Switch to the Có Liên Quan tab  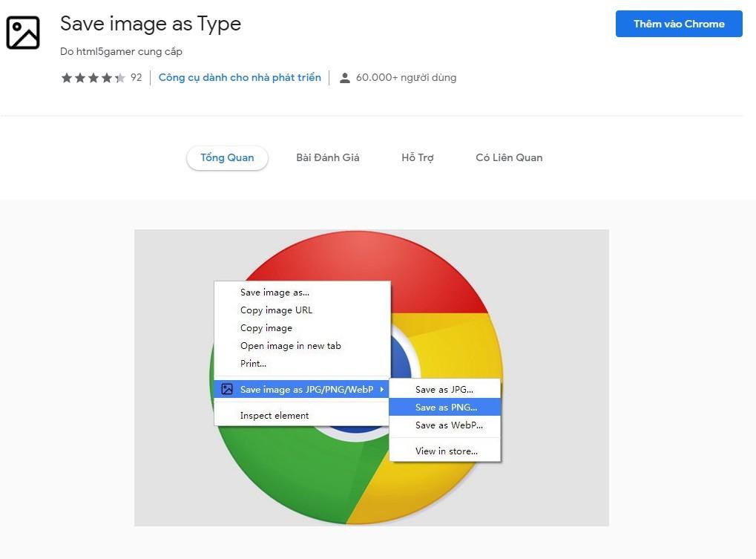[x=509, y=157]
